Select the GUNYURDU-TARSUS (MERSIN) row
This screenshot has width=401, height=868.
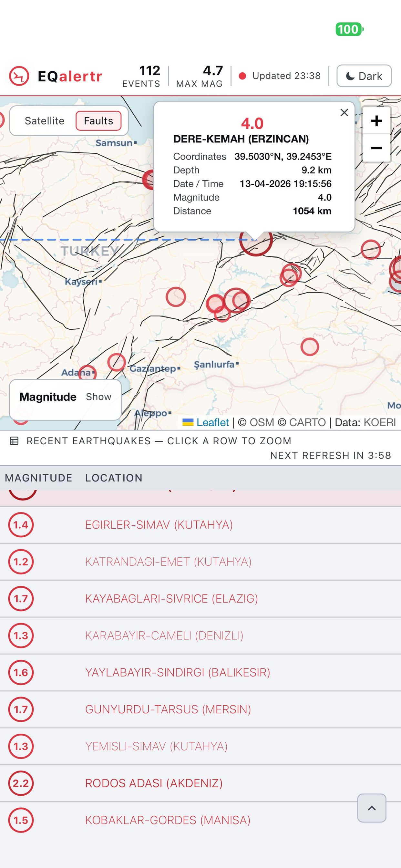point(200,709)
